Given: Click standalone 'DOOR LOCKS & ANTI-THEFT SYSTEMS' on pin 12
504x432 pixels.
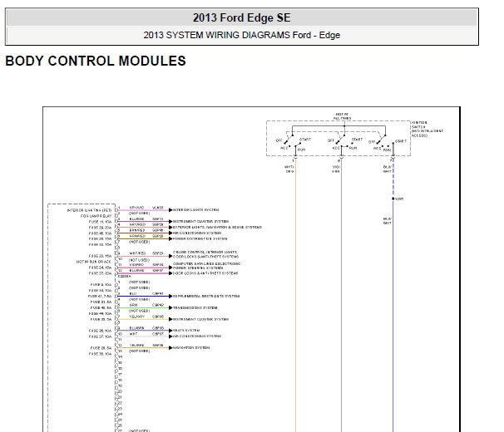Looking at the screenshot, I should pyautogui.click(x=205, y=273).
